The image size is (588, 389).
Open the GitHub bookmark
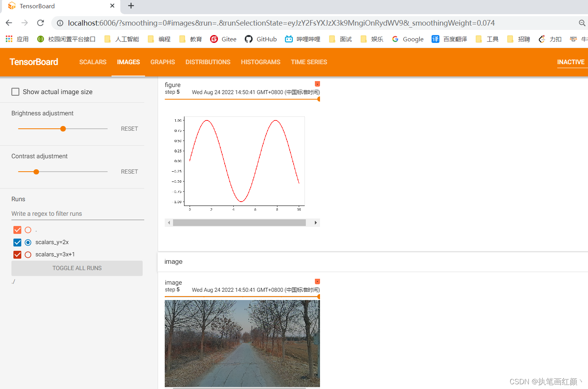click(261, 39)
